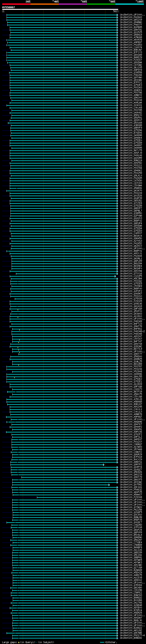Click label UniRef100_P48349
Image resolution: width=146 pixels, height=644 pixels.
[131, 321]
